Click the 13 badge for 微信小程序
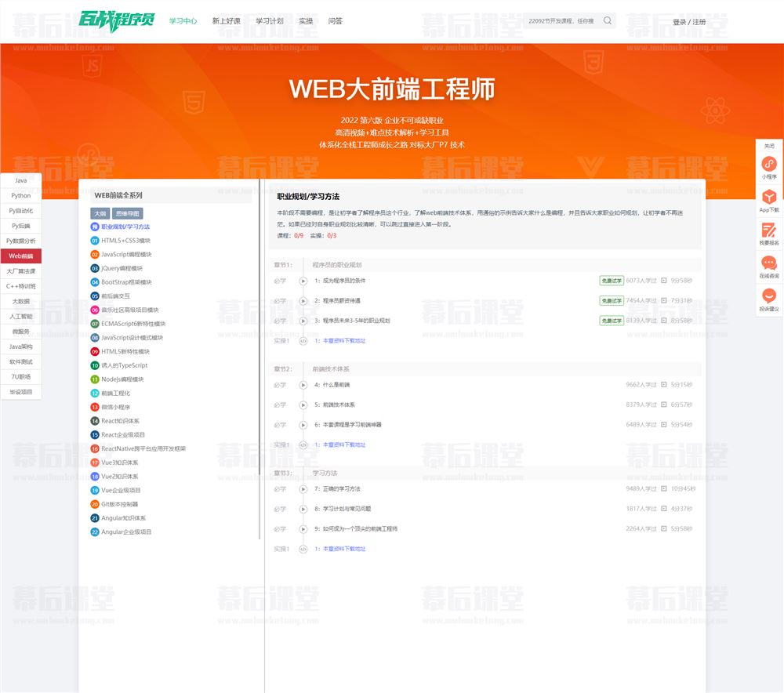The height and width of the screenshot is (693, 784). point(95,407)
